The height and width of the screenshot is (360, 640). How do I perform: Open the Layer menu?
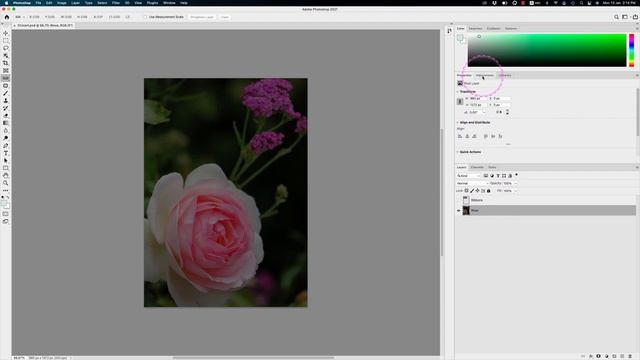(x=76, y=3)
